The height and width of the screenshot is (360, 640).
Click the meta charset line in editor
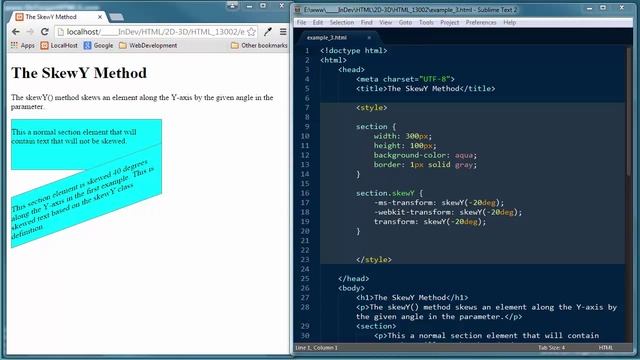click(x=405, y=79)
